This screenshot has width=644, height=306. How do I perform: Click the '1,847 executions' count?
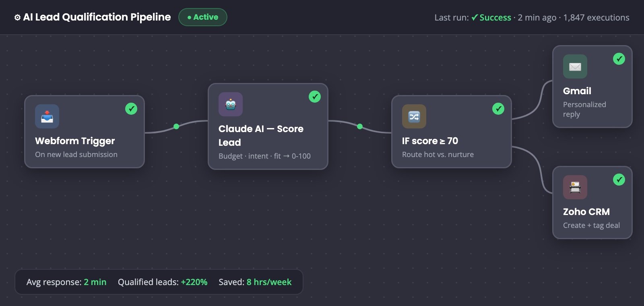(596, 18)
